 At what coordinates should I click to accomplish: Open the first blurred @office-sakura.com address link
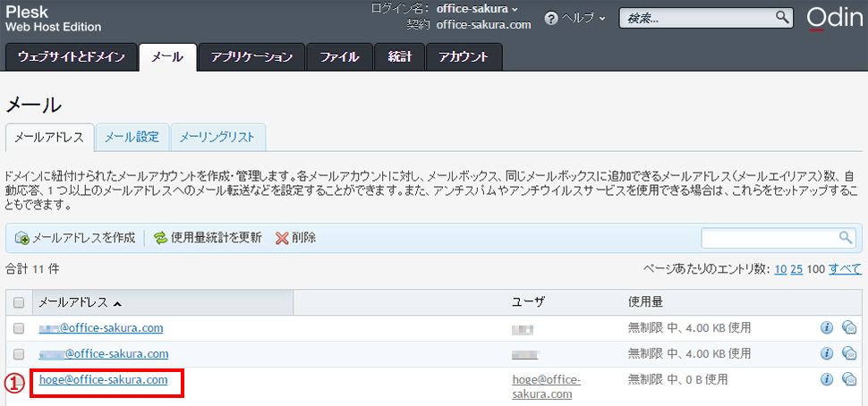101,328
